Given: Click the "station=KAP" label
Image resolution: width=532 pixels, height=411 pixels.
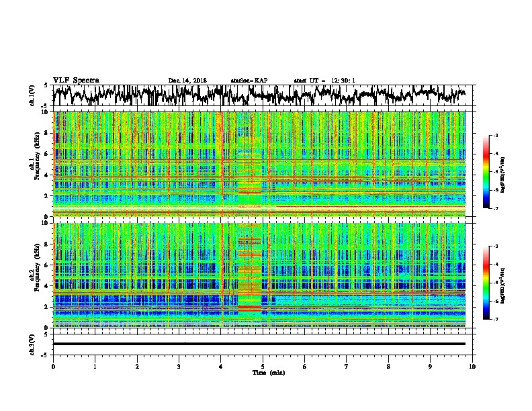Looking at the screenshot, I should click(249, 81).
